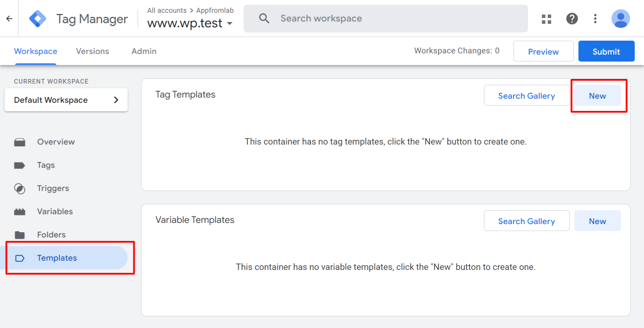Viewport: 644px width, 328px height.
Task: Click the search magnifier icon
Action: (264, 19)
